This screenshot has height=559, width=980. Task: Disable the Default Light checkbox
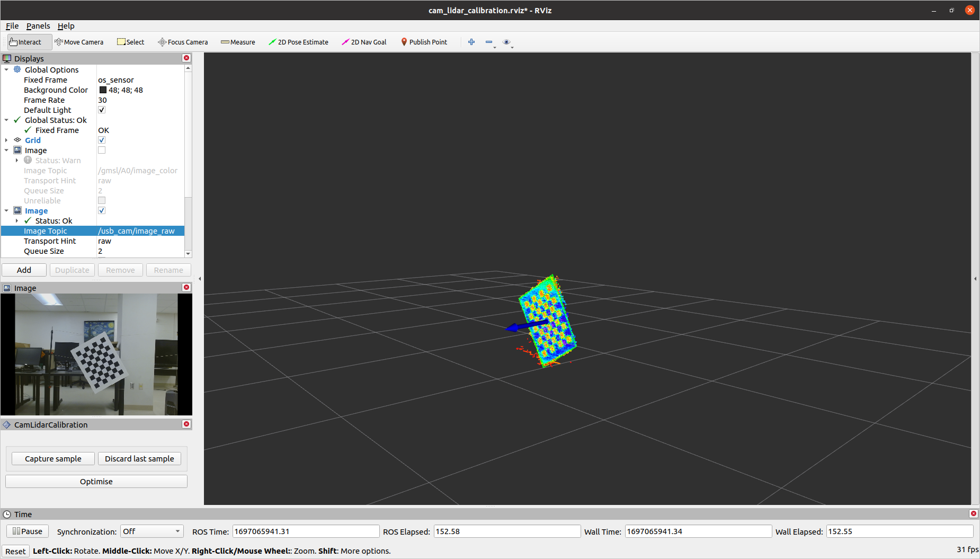pos(101,110)
